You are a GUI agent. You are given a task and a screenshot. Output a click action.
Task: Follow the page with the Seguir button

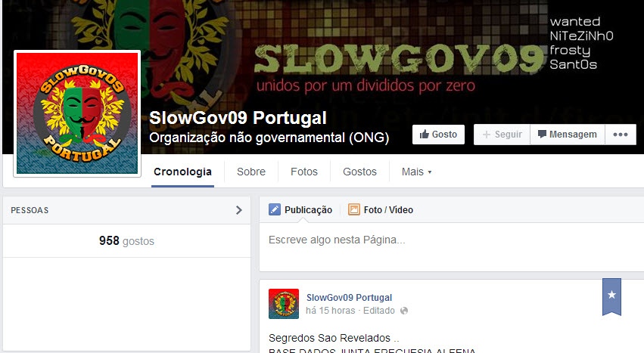pos(502,135)
